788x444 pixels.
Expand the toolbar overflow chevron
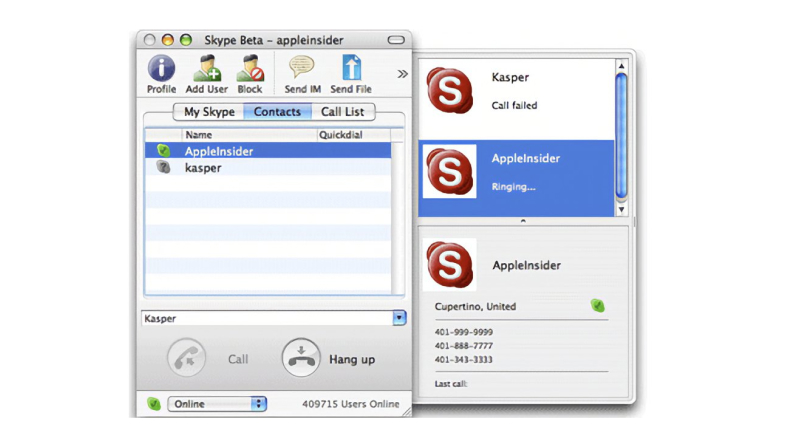[x=402, y=73]
